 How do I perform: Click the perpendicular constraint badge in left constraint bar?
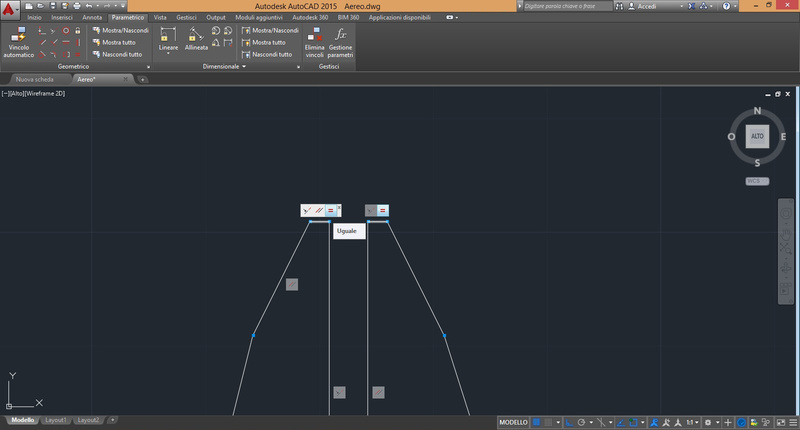[x=307, y=210]
